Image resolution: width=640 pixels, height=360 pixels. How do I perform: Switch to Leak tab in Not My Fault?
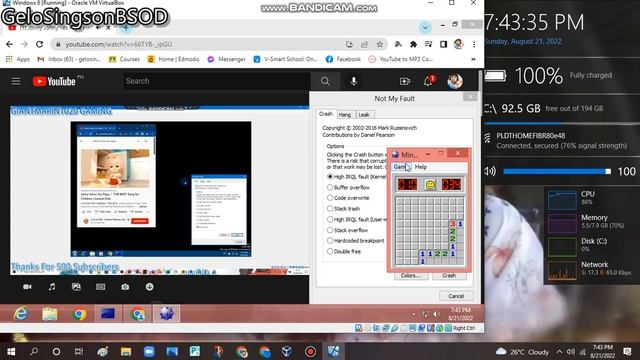coord(364,115)
